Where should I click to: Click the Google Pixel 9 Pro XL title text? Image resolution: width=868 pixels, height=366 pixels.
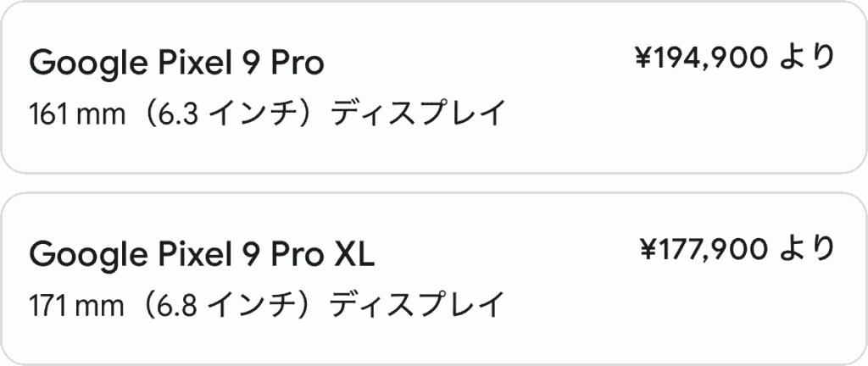click(202, 255)
